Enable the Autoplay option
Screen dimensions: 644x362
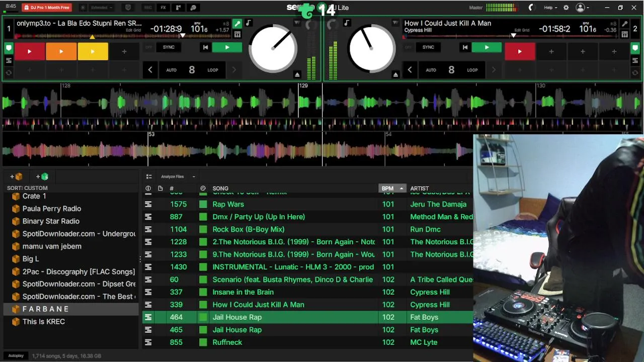click(x=16, y=355)
